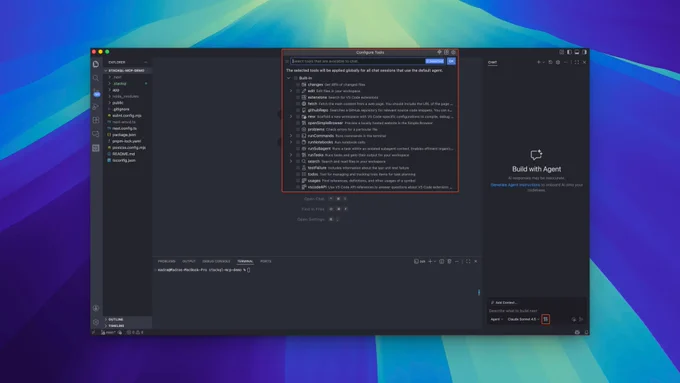Check the extensions tool checkbox
The image size is (680, 383).
click(x=298, y=98)
